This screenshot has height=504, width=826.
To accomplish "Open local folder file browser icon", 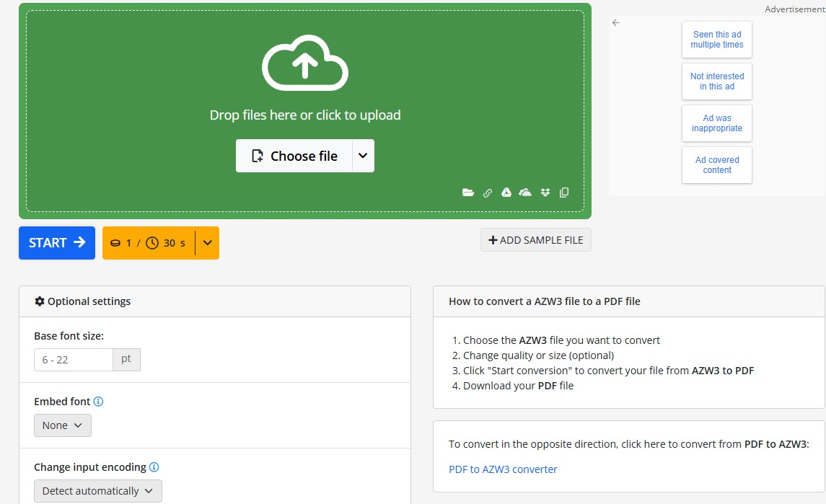I will coord(468,193).
